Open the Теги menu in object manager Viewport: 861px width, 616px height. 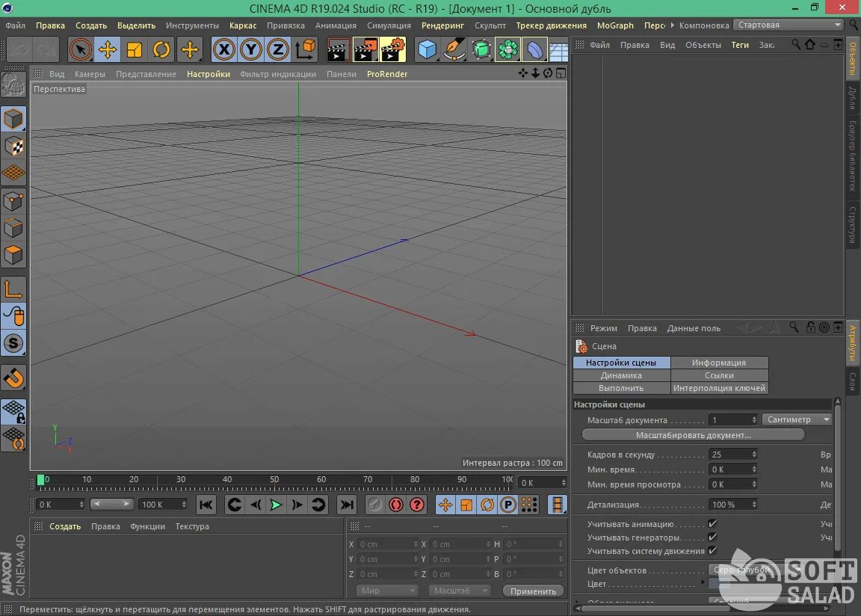click(740, 45)
